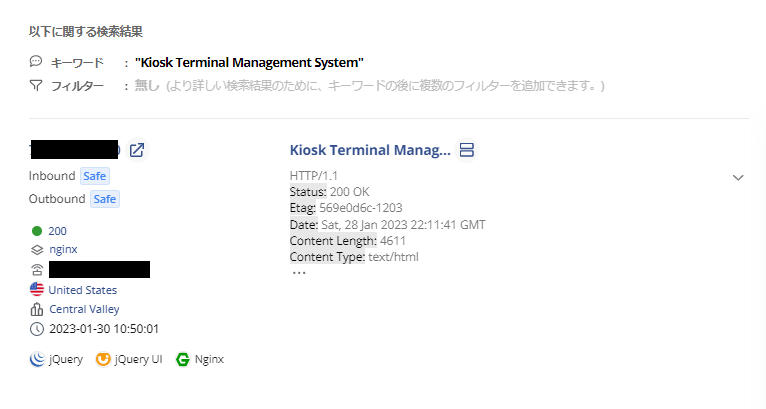Click the 以下に関する検索結果 heading

click(85, 32)
